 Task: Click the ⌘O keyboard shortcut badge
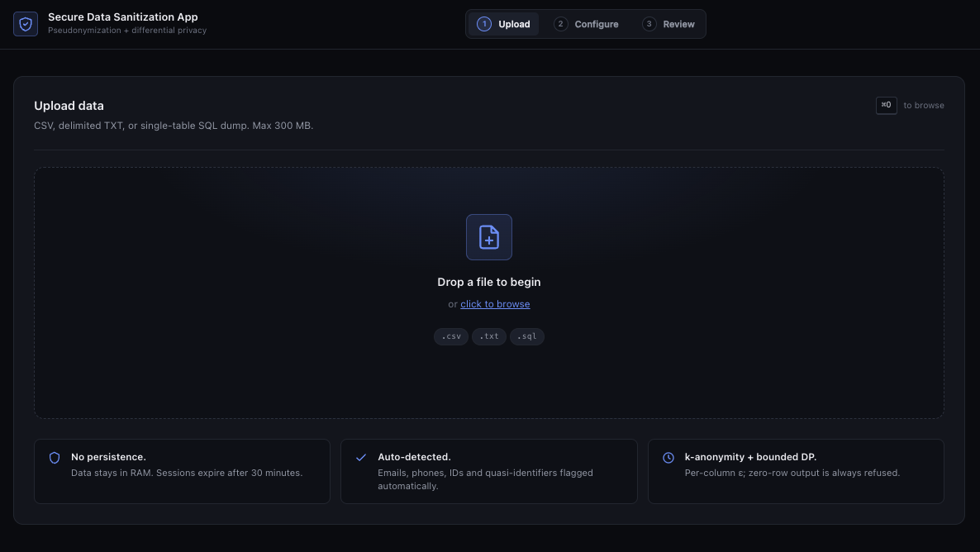coord(887,105)
